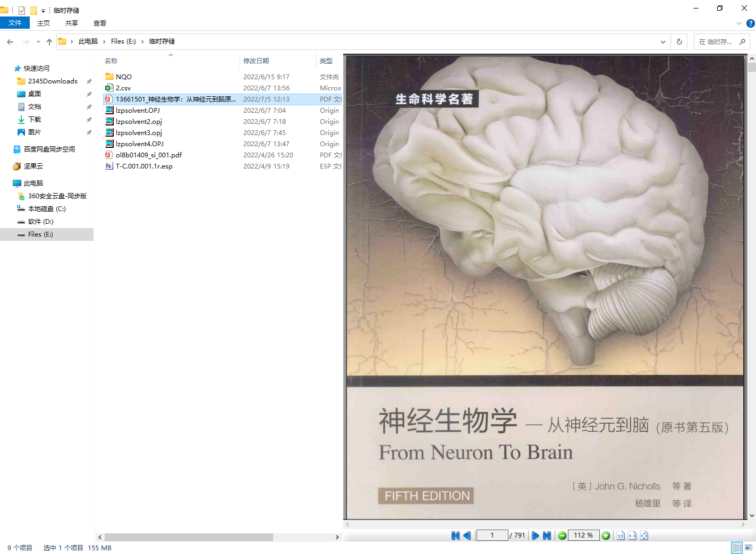Fit the PDF page to width
756x554 pixels.
(632, 535)
